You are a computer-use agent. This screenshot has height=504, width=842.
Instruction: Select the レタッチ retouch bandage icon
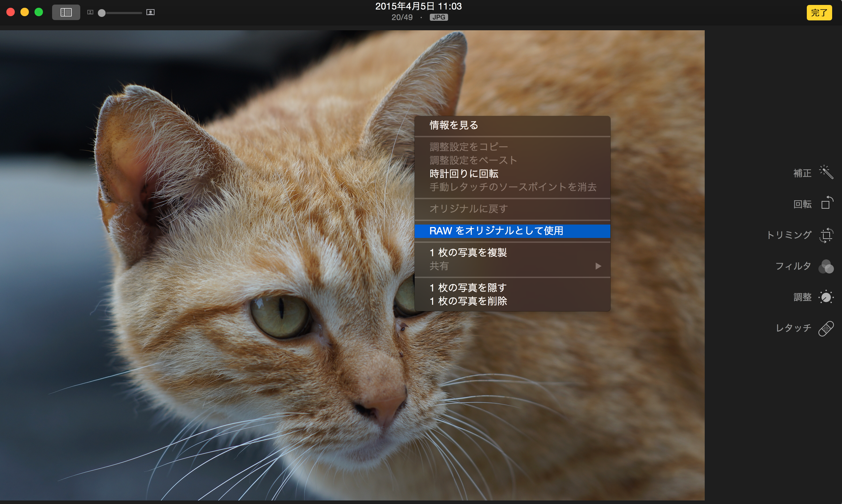[826, 328]
